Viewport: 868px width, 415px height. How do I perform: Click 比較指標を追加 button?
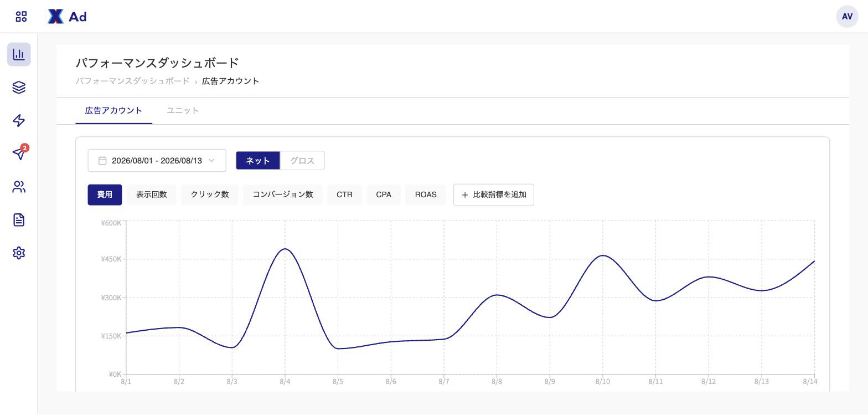494,195
